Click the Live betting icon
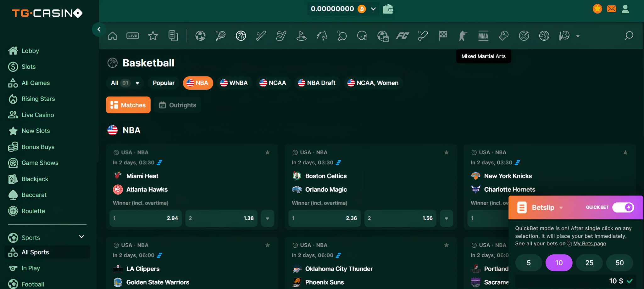644x289 pixels. click(x=133, y=36)
